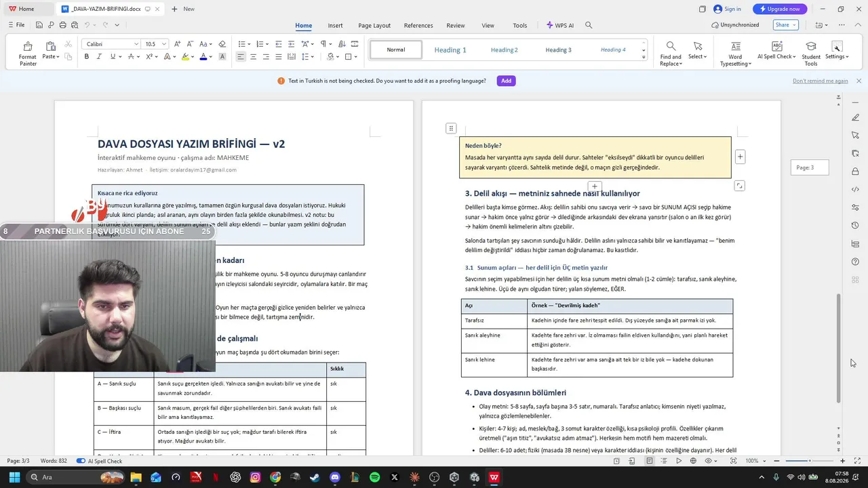This screenshot has height=488, width=868.
Task: Click the numbered list icon
Action: coord(259,44)
